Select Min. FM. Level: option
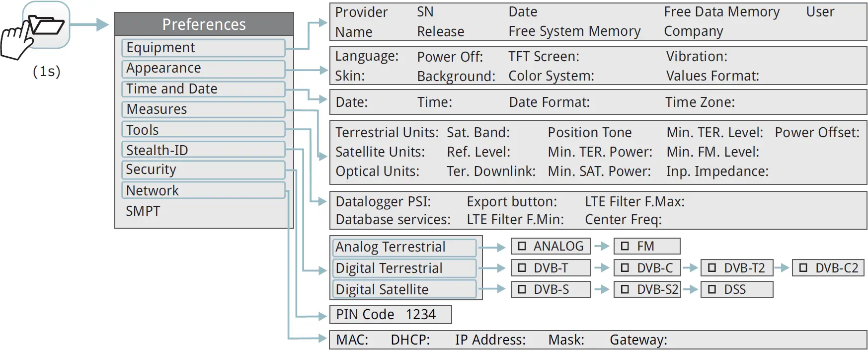This screenshot has height=350, width=868. (x=713, y=152)
